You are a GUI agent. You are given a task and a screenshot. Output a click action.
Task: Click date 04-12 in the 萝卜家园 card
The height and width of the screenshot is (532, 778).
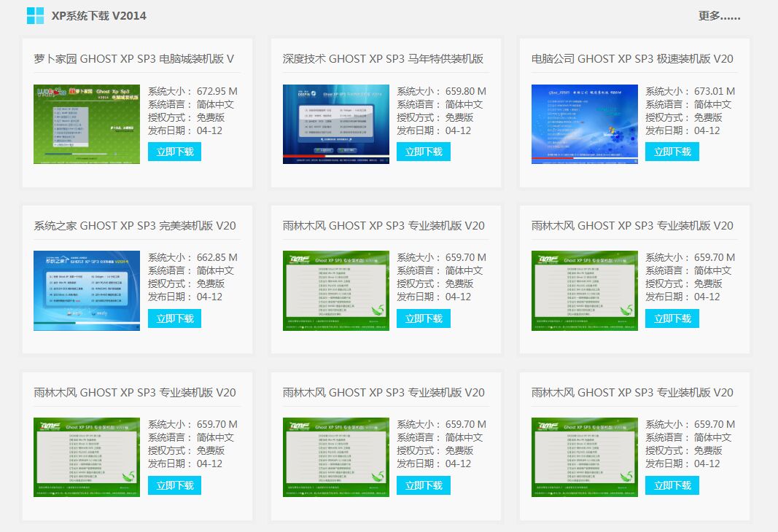(209, 131)
